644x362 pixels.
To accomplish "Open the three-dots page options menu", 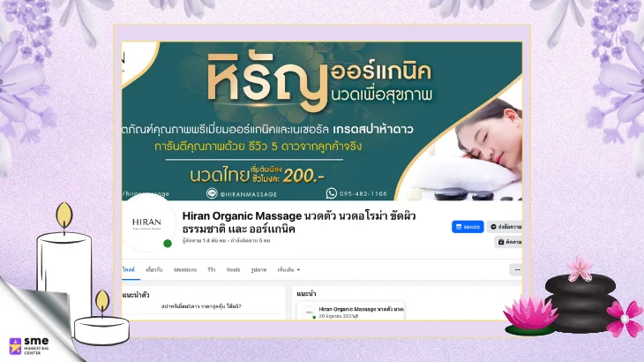I will (x=516, y=270).
